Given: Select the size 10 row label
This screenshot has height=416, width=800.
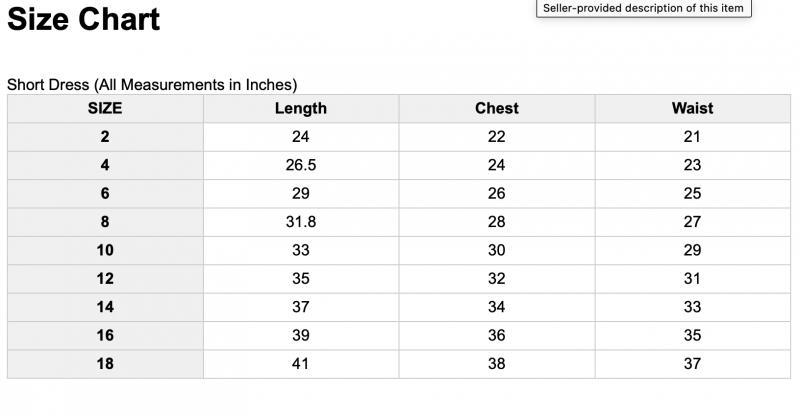Looking at the screenshot, I should [105, 250].
